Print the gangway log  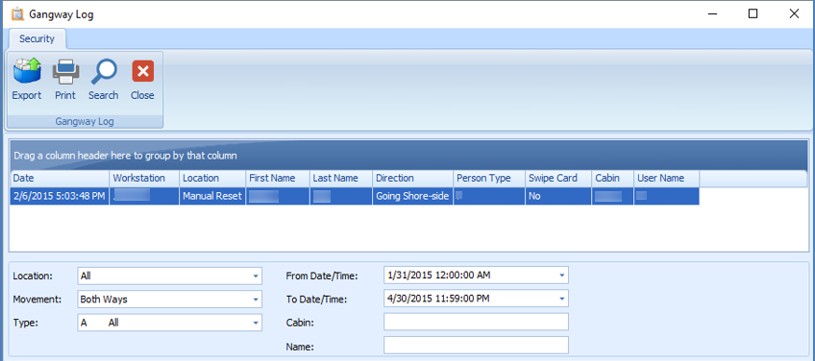65,79
